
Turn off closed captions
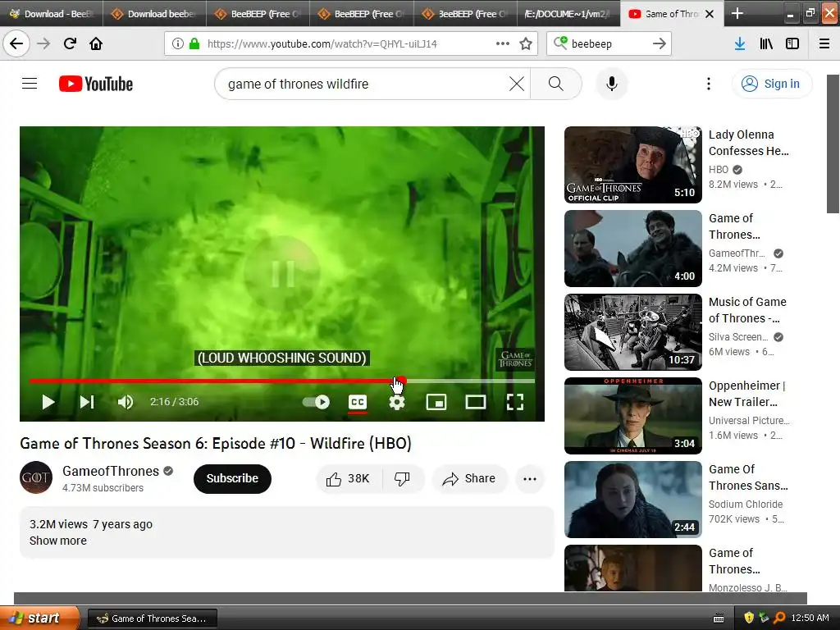[358, 402]
